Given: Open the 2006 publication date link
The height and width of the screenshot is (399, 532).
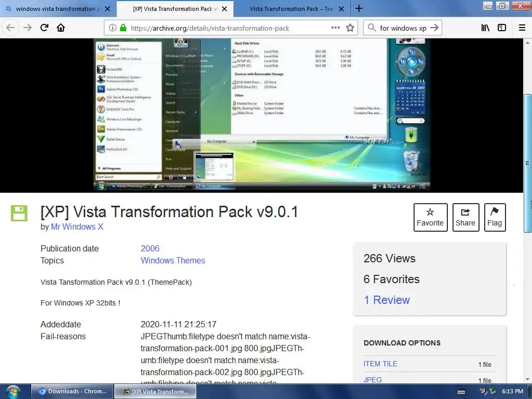Looking at the screenshot, I should (150, 248).
